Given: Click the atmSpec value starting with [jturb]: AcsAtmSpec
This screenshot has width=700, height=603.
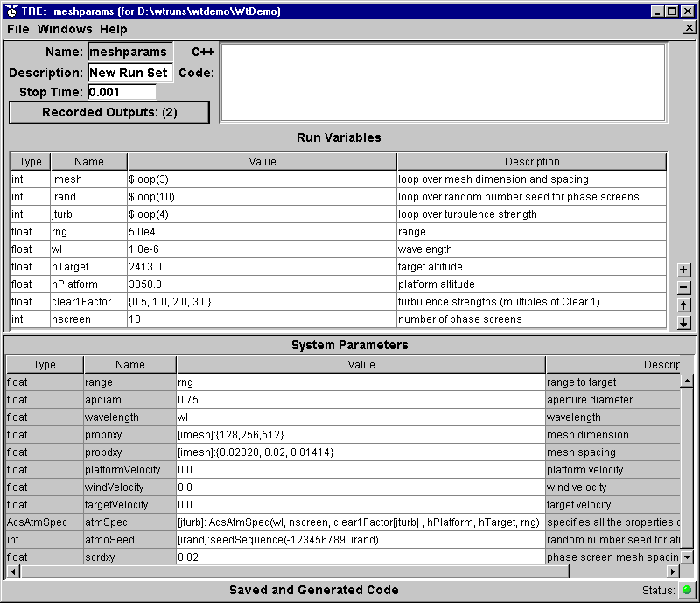Looking at the screenshot, I should pos(360,522).
